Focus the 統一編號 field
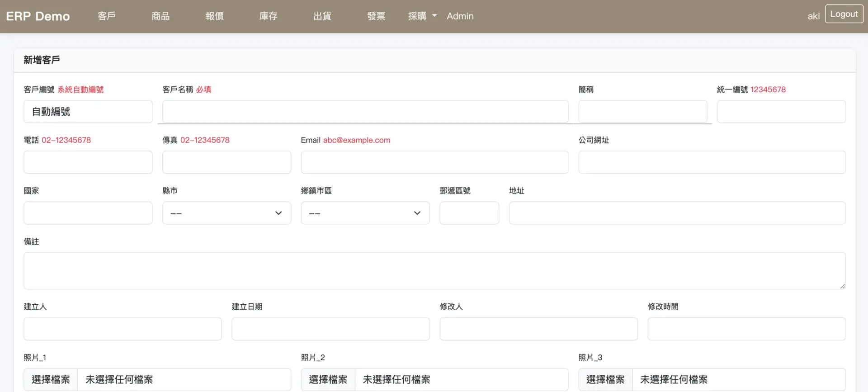The height and width of the screenshot is (392, 868). (781, 112)
